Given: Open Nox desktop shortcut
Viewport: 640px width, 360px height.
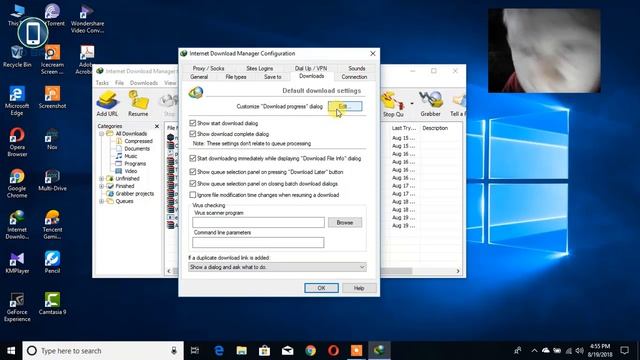Looking at the screenshot, I should pos(52,139).
